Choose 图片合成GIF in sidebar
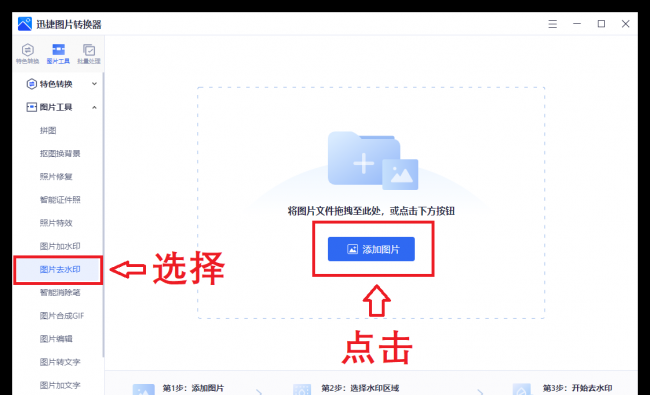 point(62,316)
